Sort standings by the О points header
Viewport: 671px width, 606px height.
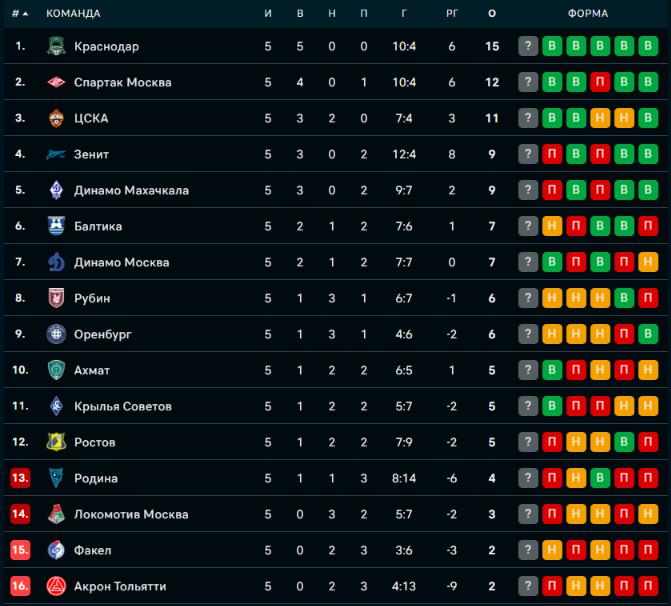tap(492, 14)
